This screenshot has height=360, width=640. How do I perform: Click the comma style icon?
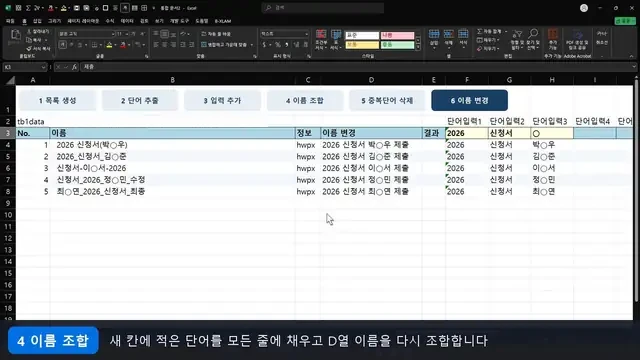pos(287,44)
